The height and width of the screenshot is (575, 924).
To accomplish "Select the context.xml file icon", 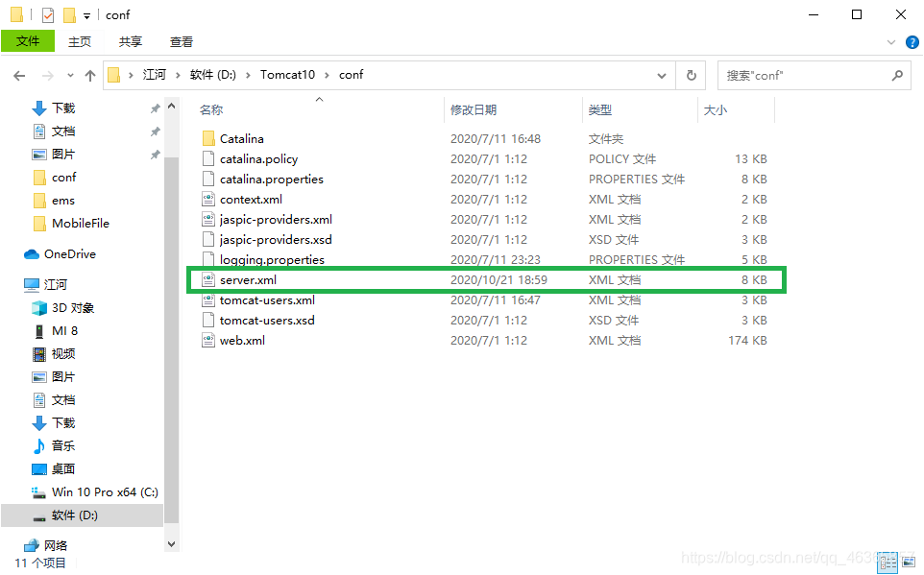I will [208, 199].
